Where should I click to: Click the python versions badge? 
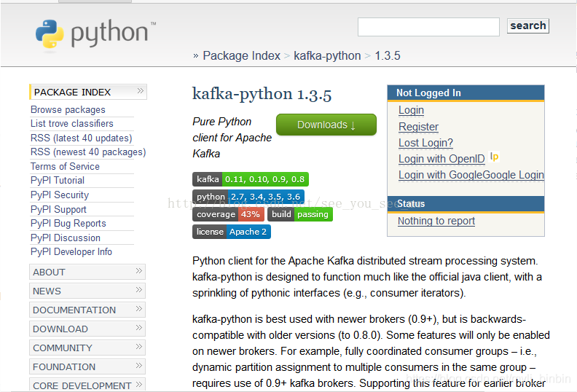[248, 197]
